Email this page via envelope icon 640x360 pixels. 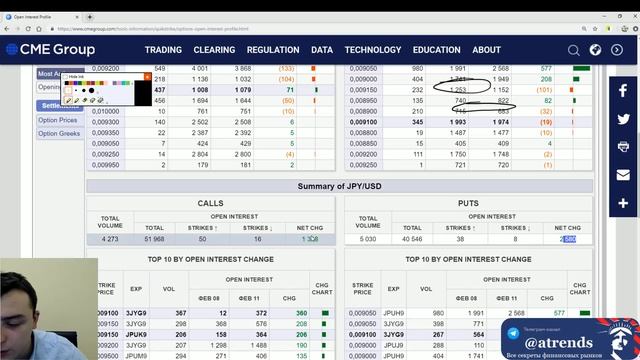623,175
